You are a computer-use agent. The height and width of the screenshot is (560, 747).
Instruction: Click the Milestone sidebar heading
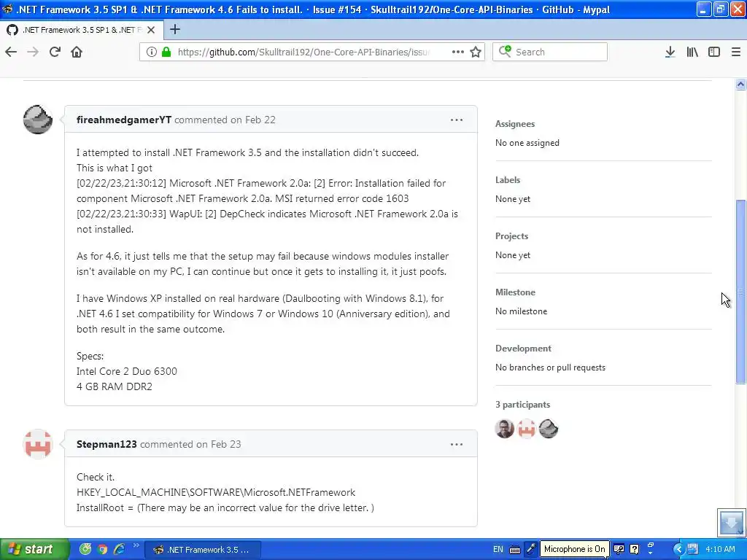[516, 292]
